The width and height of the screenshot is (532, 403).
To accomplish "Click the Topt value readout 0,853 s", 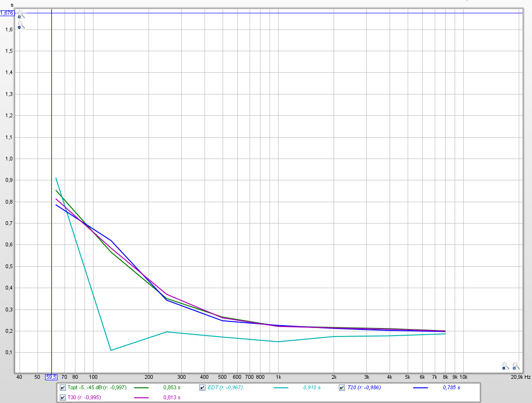I will 172,388.
